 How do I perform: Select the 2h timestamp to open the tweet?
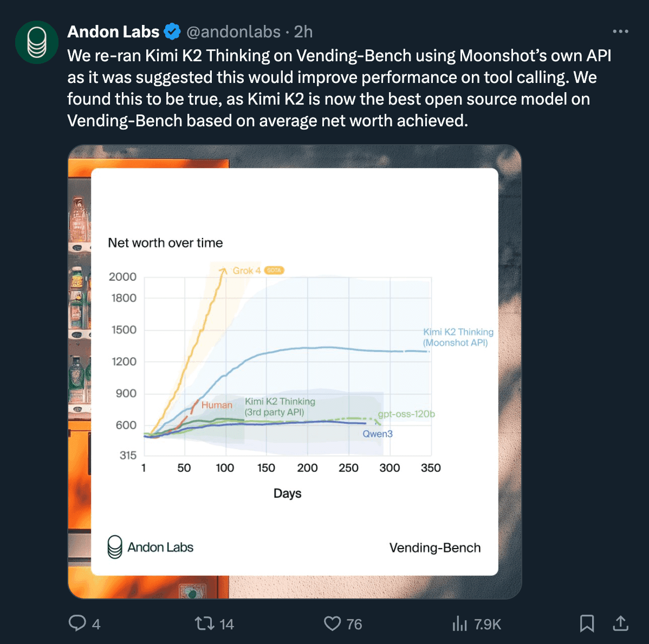pyautogui.click(x=304, y=31)
